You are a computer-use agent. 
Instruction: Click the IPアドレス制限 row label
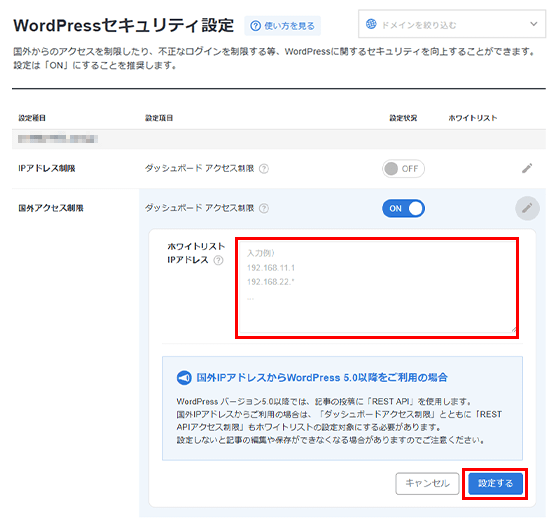point(47,169)
